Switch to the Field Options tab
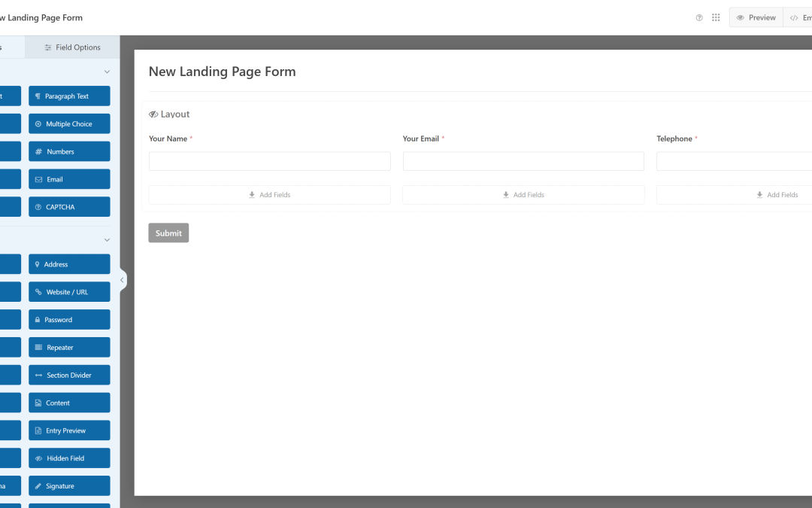Image resolution: width=812 pixels, height=508 pixels. point(71,47)
